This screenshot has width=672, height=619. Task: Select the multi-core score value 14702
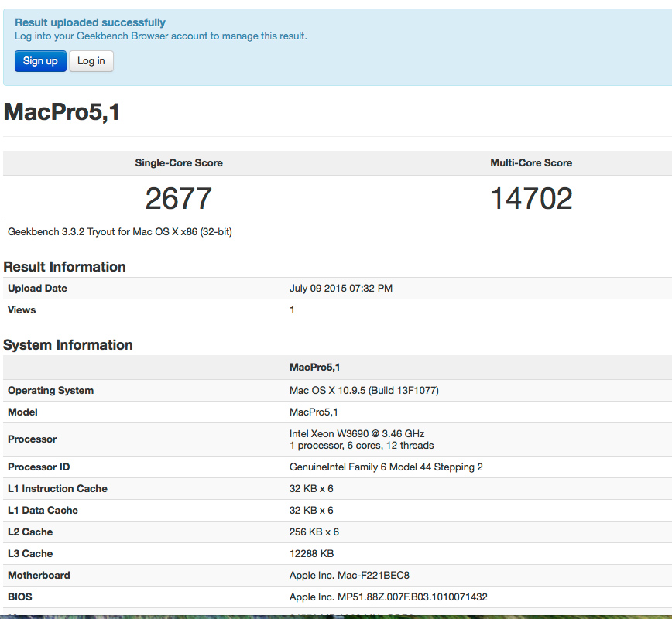(531, 198)
